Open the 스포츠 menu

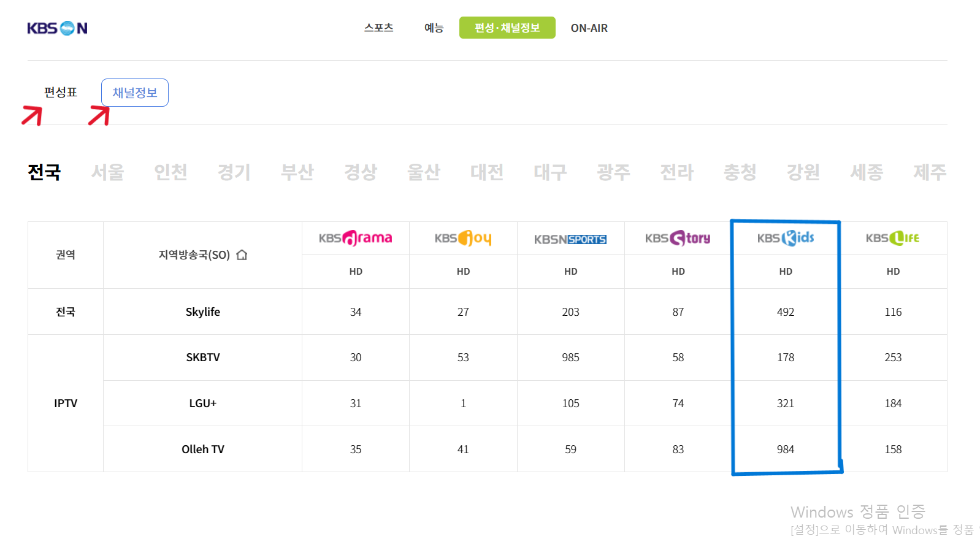coord(378,28)
